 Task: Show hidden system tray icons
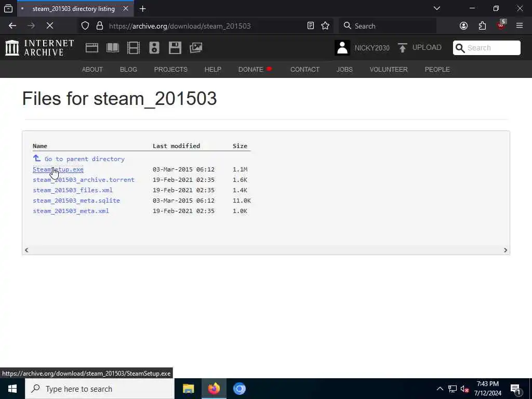coord(440,389)
